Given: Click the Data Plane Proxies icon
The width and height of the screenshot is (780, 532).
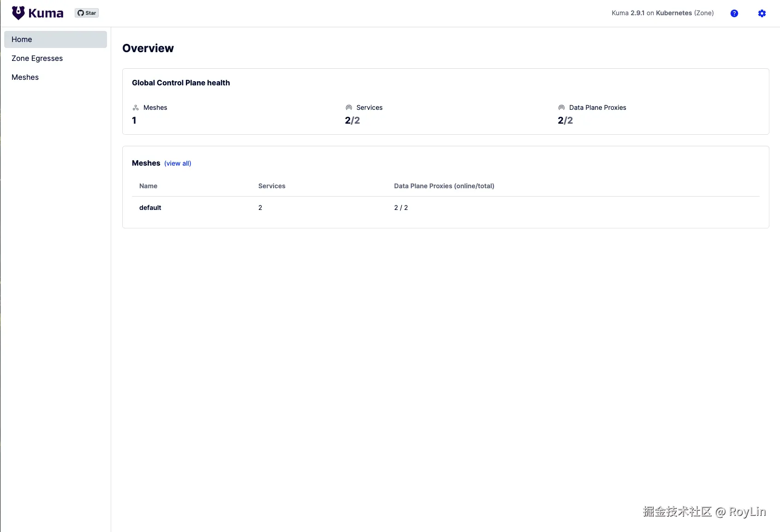Looking at the screenshot, I should [x=561, y=108].
